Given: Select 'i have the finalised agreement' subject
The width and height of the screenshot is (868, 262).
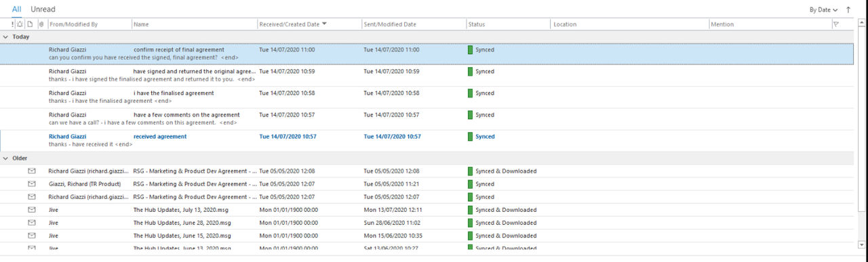Looking at the screenshot, I should click(x=174, y=93).
